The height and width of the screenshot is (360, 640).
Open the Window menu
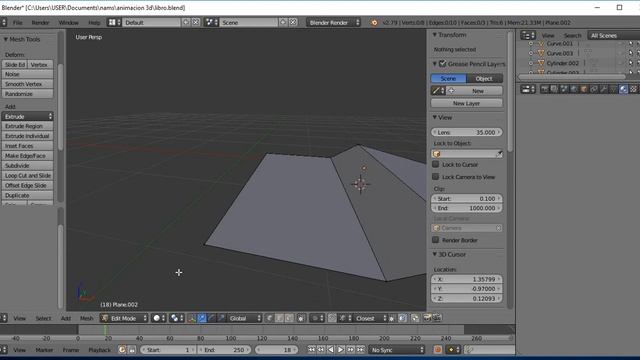click(x=69, y=22)
